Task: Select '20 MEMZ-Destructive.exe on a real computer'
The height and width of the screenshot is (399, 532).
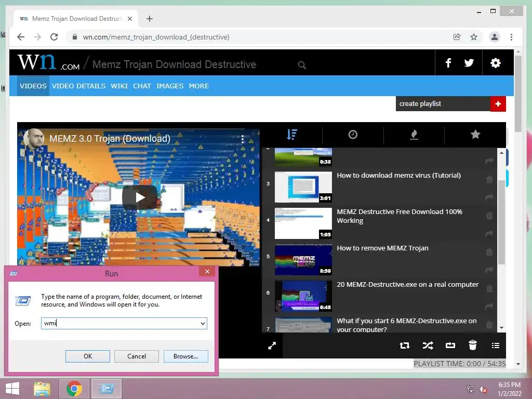Action: pyautogui.click(x=407, y=284)
